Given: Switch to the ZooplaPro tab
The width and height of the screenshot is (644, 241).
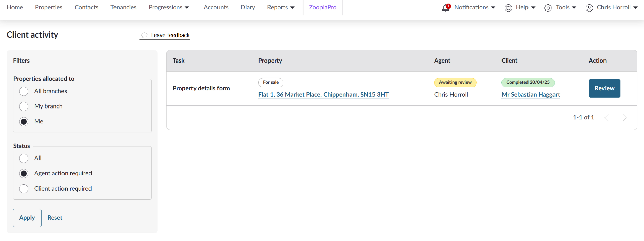Looking at the screenshot, I should 323,7.
